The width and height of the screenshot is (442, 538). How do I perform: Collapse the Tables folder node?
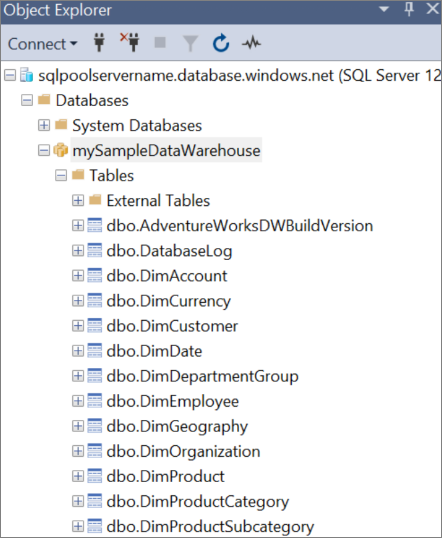point(61,175)
